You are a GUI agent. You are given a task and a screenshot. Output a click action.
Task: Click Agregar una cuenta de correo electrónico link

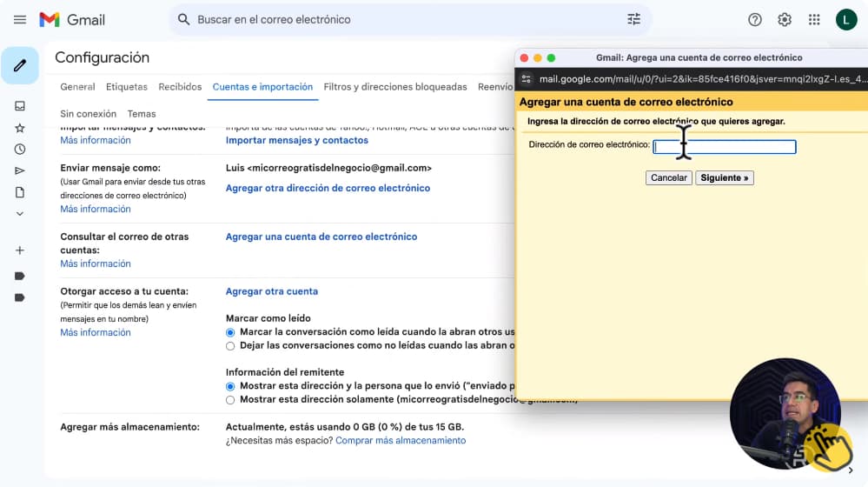click(x=321, y=237)
